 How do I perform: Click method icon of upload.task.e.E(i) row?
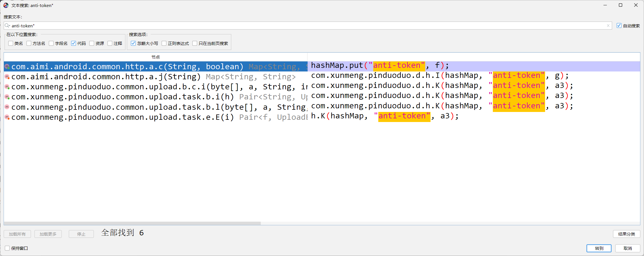[7, 117]
